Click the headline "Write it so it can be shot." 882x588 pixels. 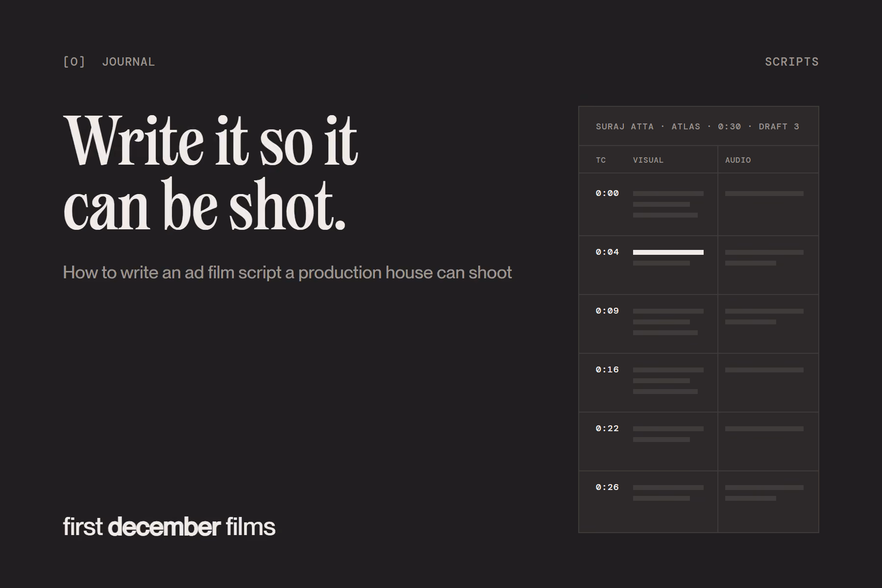coord(211,172)
